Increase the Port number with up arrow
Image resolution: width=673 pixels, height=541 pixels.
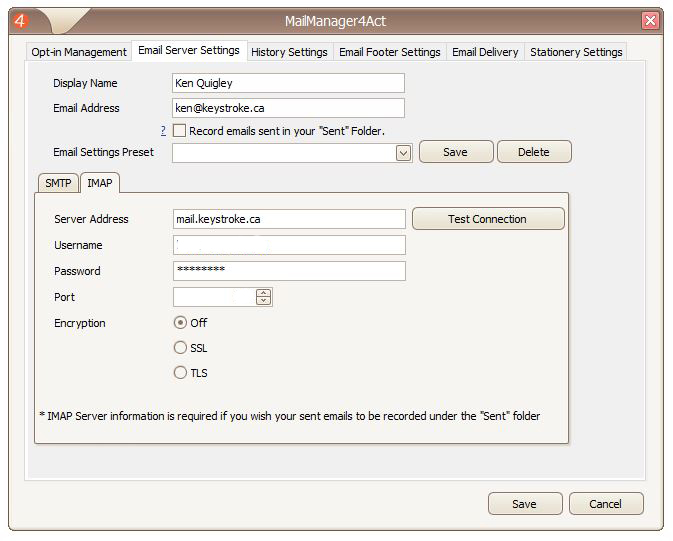click(263, 293)
